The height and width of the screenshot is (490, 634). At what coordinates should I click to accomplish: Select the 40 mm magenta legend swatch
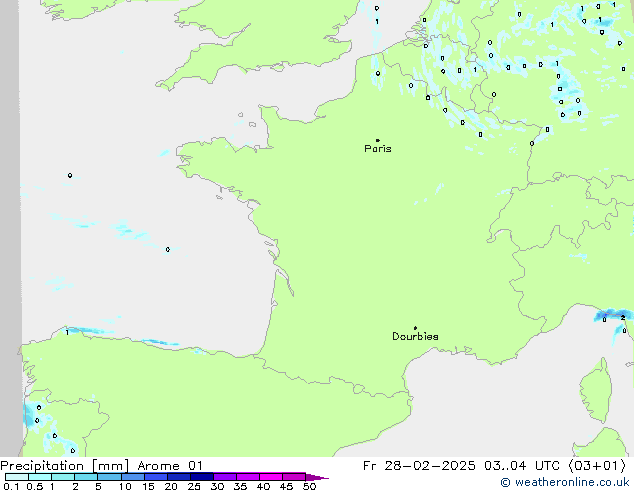click(271, 477)
